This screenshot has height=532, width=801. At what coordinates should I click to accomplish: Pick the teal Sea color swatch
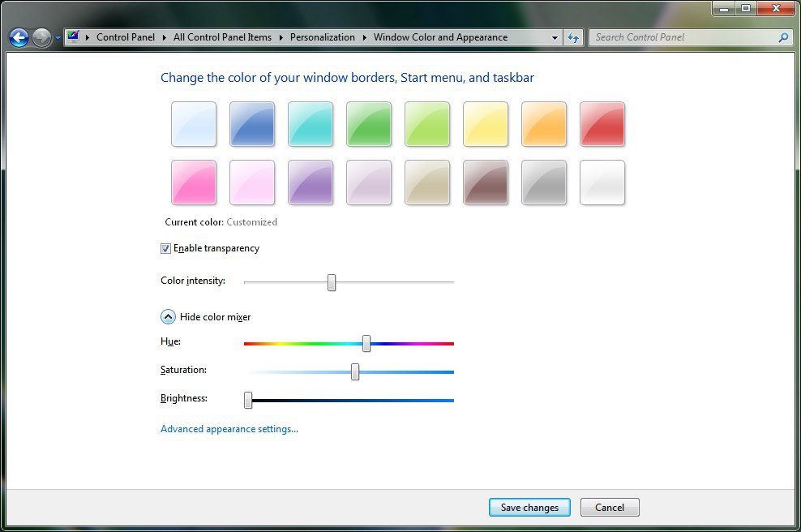pos(310,124)
